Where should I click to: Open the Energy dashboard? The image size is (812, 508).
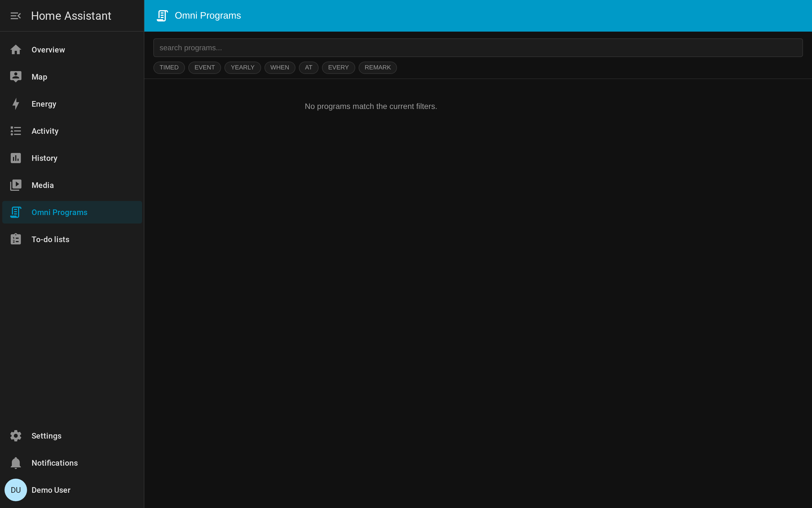[72, 104]
